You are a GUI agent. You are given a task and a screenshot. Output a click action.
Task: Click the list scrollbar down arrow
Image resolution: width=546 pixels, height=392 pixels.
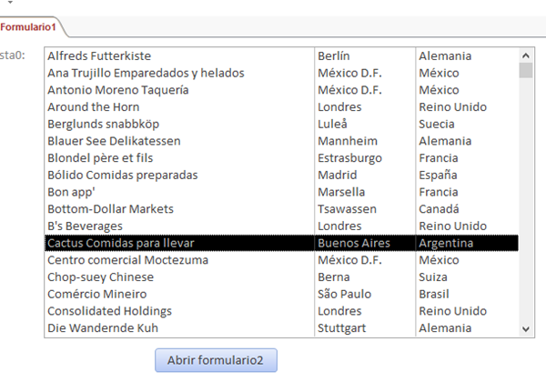click(525, 328)
